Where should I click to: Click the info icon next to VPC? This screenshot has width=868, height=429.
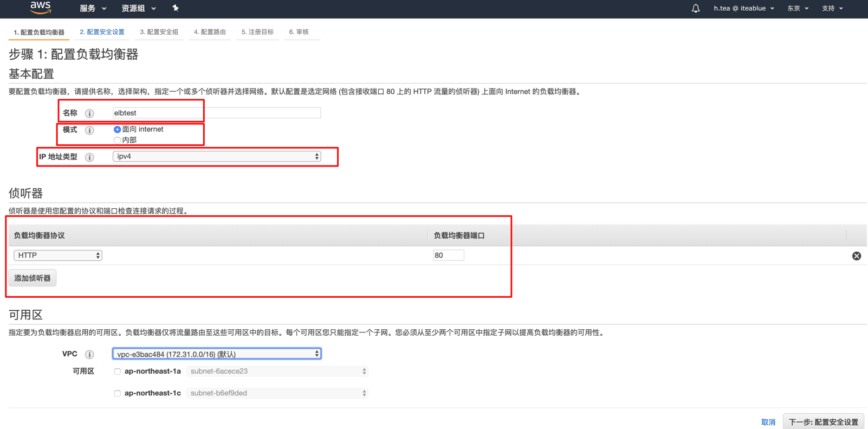(x=89, y=355)
